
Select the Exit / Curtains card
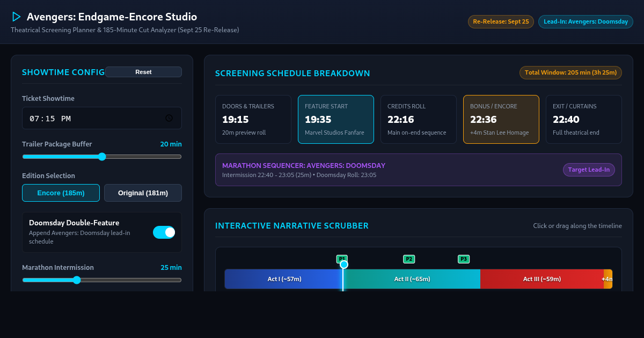tap(584, 120)
